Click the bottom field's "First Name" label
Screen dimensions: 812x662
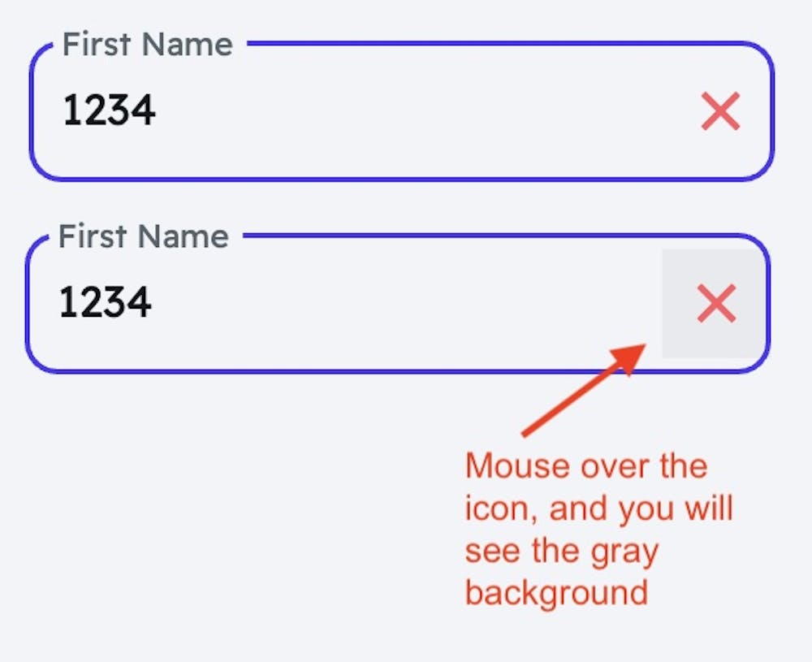pyautogui.click(x=144, y=236)
